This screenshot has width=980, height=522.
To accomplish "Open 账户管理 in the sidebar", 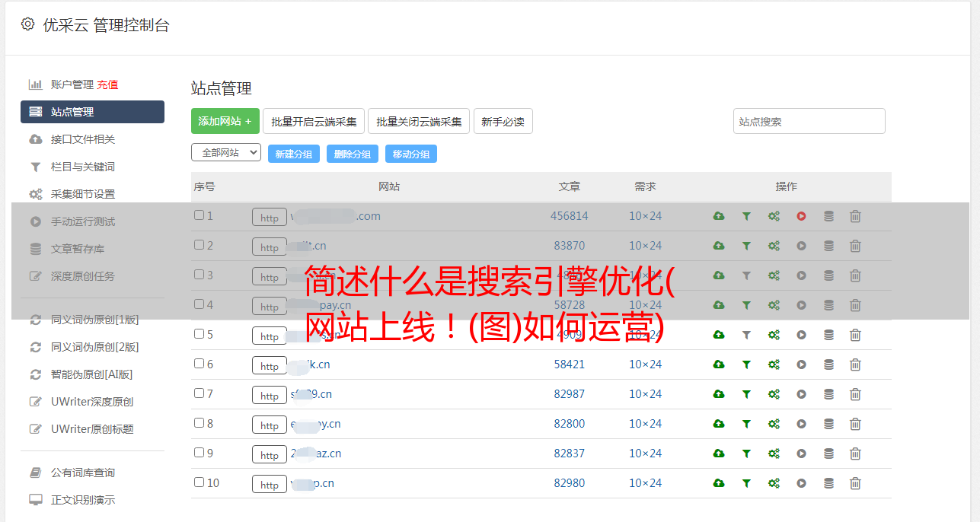I will click(72, 84).
